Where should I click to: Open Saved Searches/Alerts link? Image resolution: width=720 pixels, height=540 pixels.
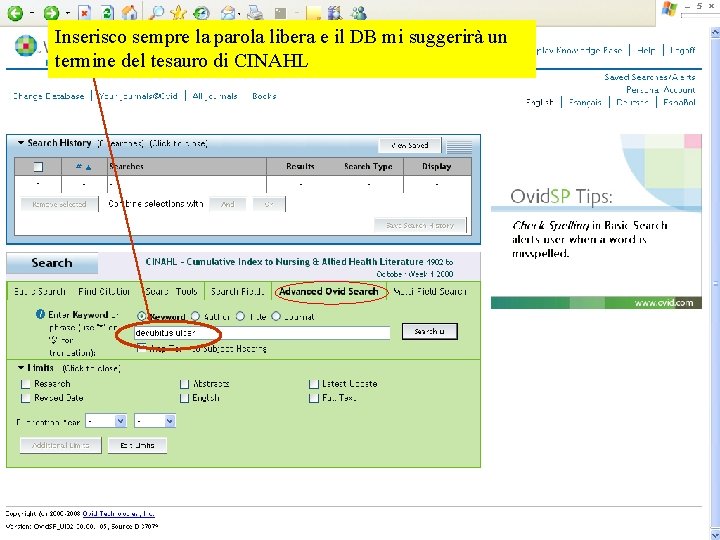coord(650,77)
